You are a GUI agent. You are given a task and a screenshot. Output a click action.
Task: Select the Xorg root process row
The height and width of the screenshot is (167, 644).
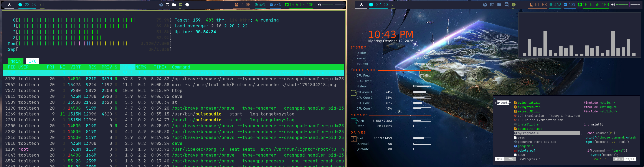coord(173,149)
